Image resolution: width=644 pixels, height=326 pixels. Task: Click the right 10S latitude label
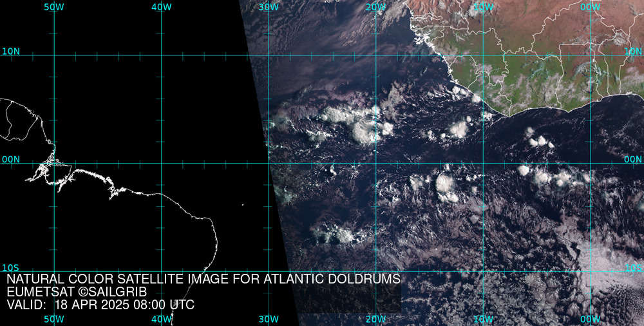pyautogui.click(x=633, y=267)
